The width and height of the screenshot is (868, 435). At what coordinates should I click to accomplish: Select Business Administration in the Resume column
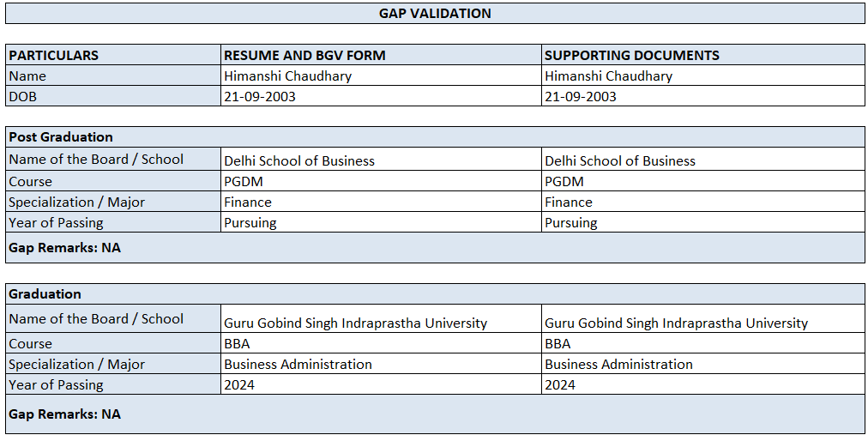298,365
